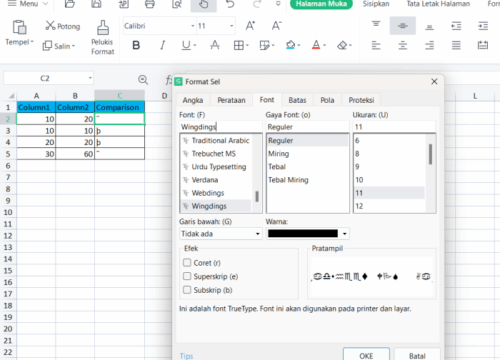Click the Comparison header cell
Screen dimensions: 500x360
click(119, 107)
